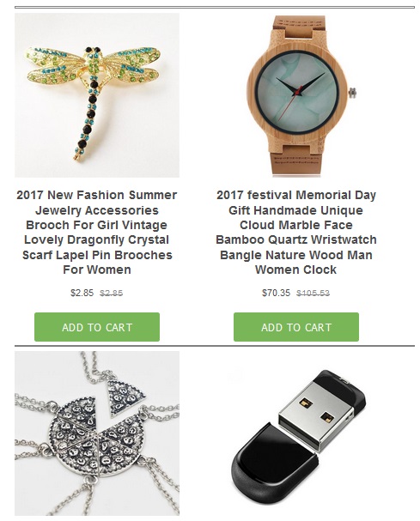
Task: Click the crossed-out $2.85 original price
Action: [112, 293]
